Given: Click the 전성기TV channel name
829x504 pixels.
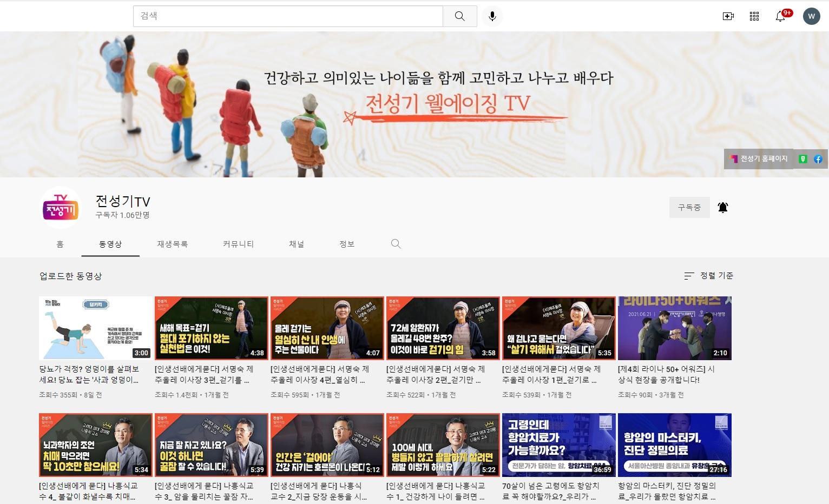Looking at the screenshot, I should [123, 201].
